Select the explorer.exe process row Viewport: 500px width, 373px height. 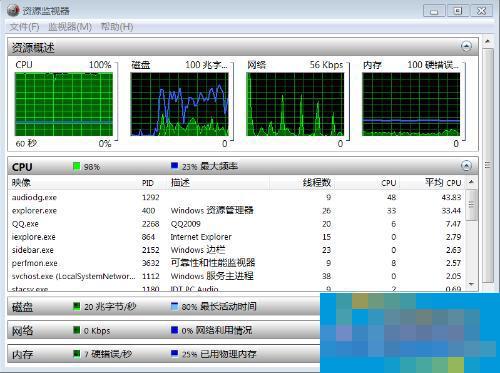point(237,211)
